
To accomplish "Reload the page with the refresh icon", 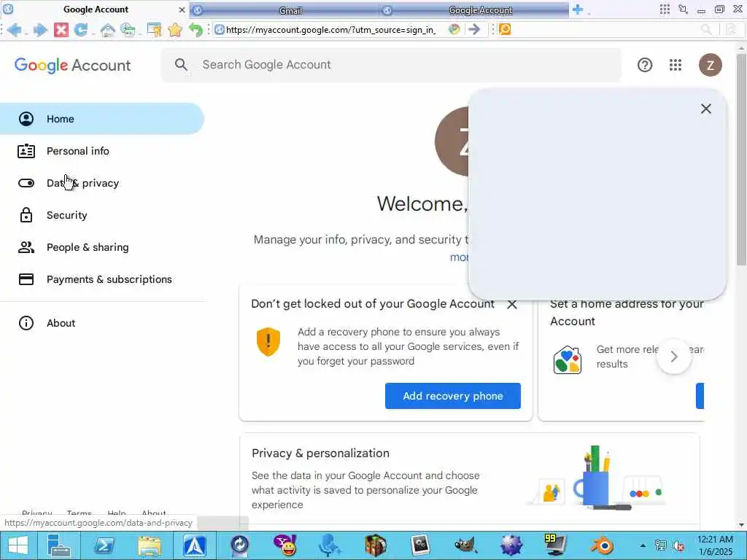I will point(81,29).
